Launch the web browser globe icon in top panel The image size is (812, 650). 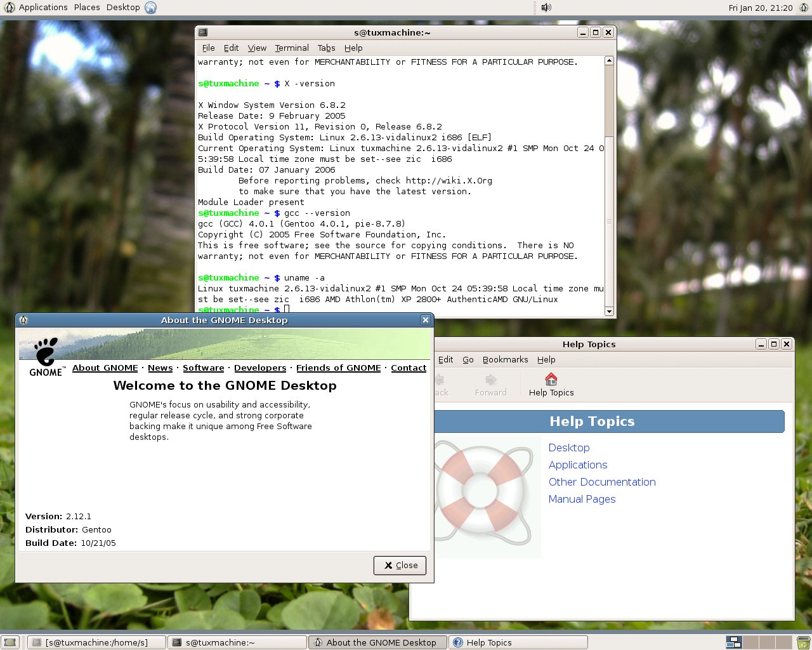click(x=150, y=8)
